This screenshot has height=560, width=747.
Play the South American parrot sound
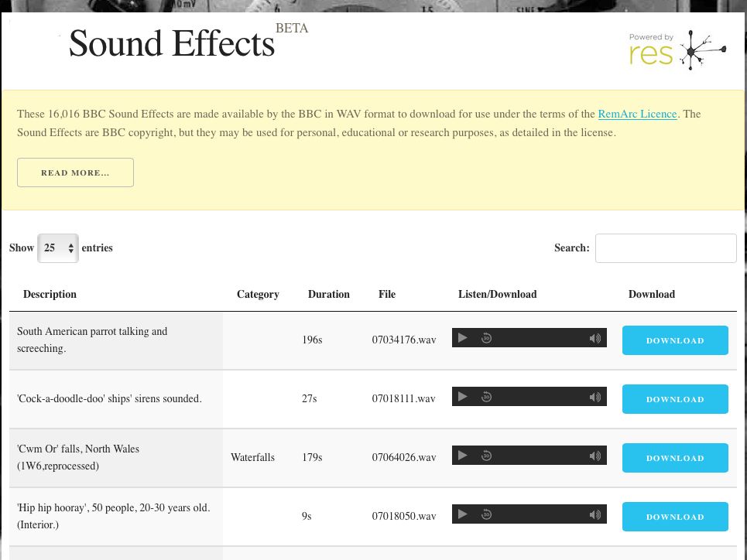point(463,338)
